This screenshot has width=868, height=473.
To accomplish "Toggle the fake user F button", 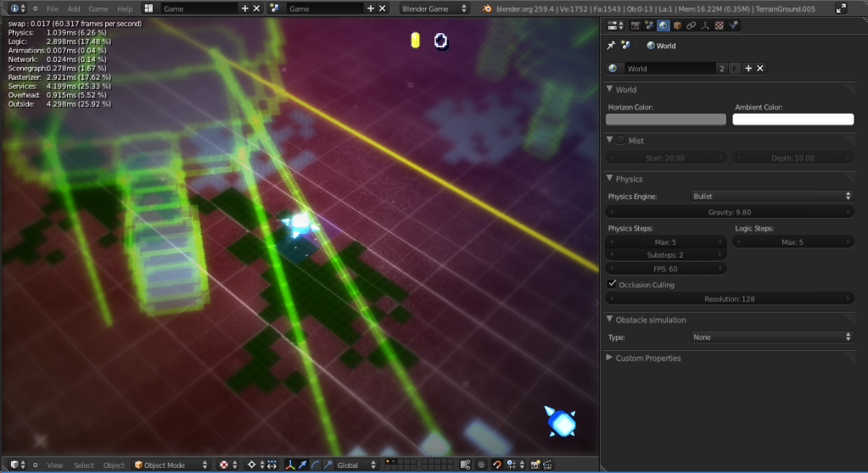I will tap(735, 69).
